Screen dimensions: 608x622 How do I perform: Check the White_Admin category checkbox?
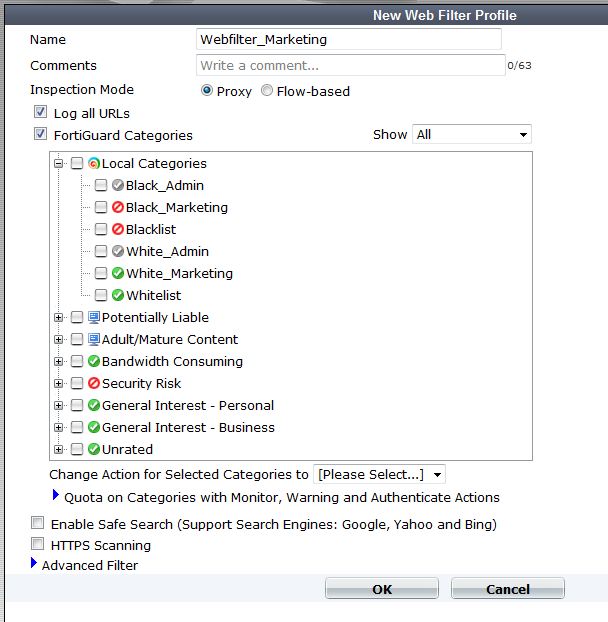[x=101, y=251]
